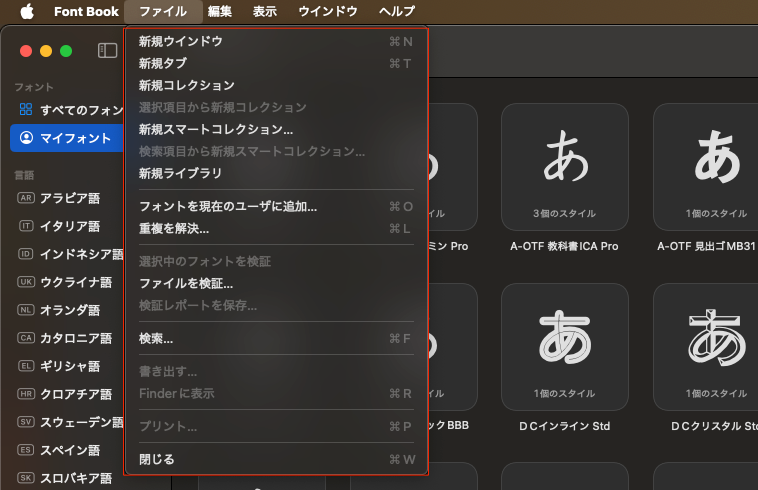Choose フォントを現在のユーザに追加... option

[228, 206]
